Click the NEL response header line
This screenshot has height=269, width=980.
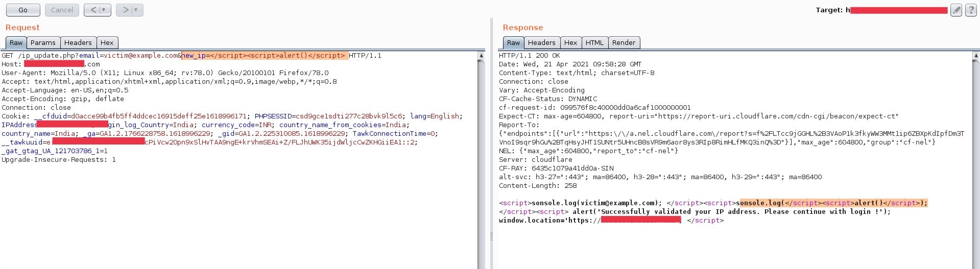588,151
